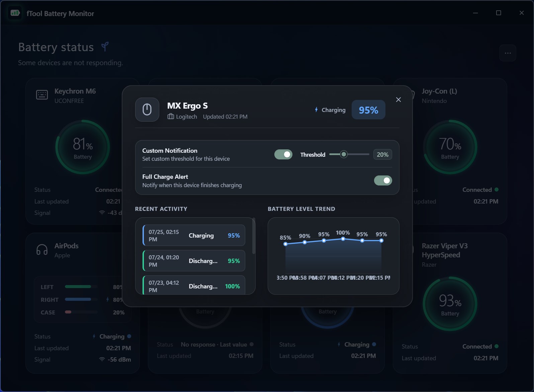
Task: Select the 07/24, 01:20 PM Discharging activity entry
Action: 194,261
